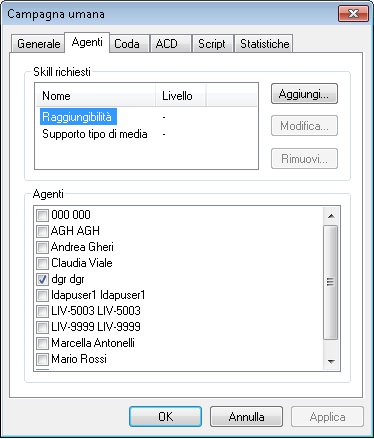Select the Supporto tipo di media skill row
374x439 pixels.
(x=95, y=134)
